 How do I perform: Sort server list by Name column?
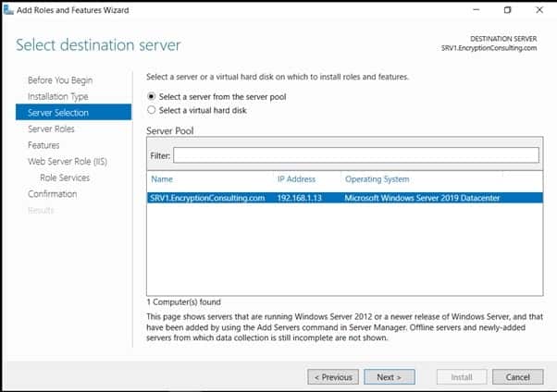tap(162, 178)
